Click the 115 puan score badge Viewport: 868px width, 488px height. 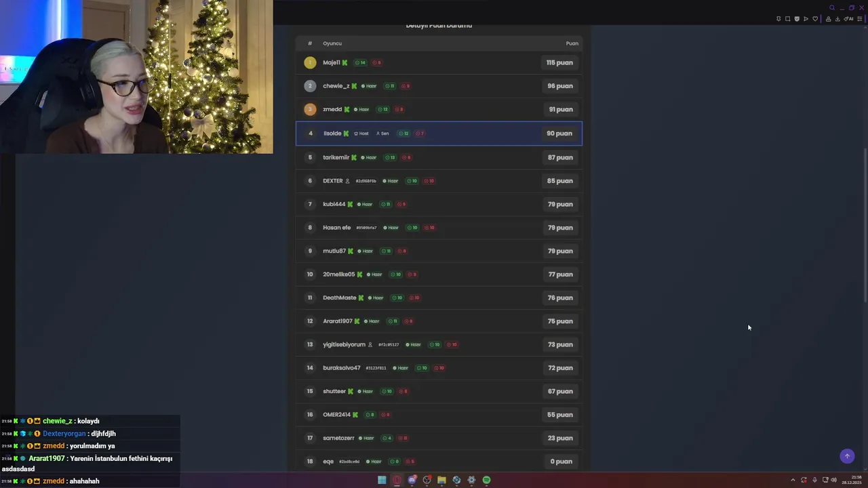click(559, 62)
